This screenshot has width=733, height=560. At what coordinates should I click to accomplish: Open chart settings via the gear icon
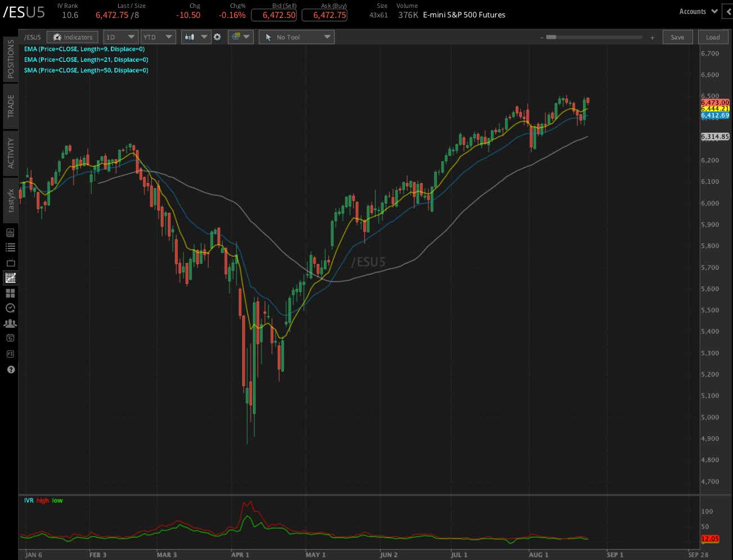tap(217, 37)
